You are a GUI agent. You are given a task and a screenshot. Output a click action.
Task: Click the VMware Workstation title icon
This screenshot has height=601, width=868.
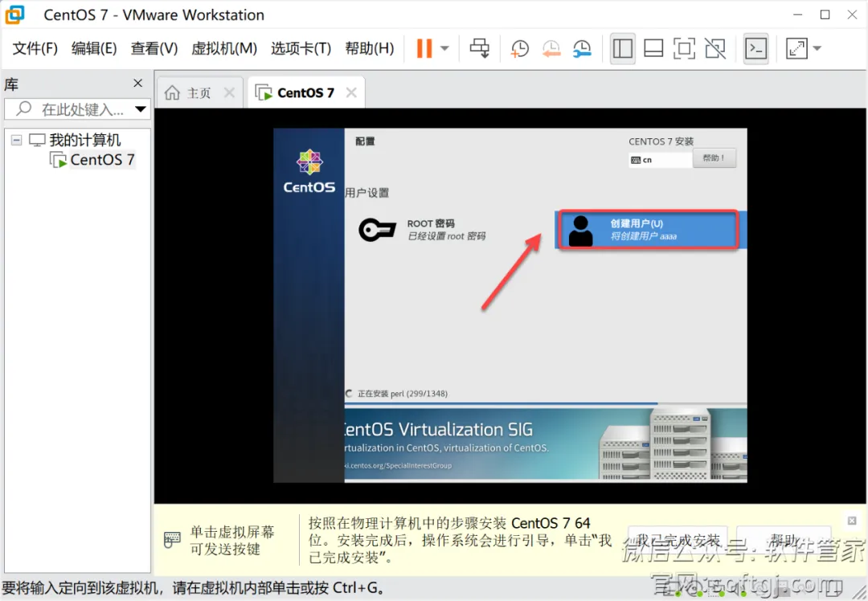[x=15, y=14]
